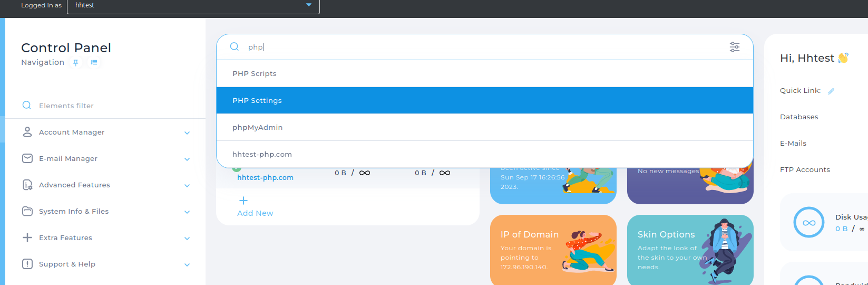
Task: Click the Extra Features plus icon
Action: point(27,237)
